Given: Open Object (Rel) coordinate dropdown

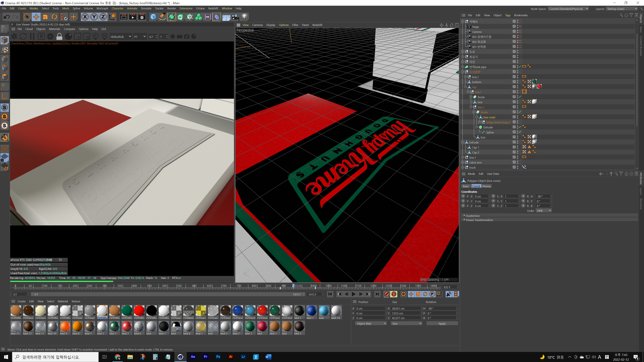Looking at the screenshot, I should point(371,323).
